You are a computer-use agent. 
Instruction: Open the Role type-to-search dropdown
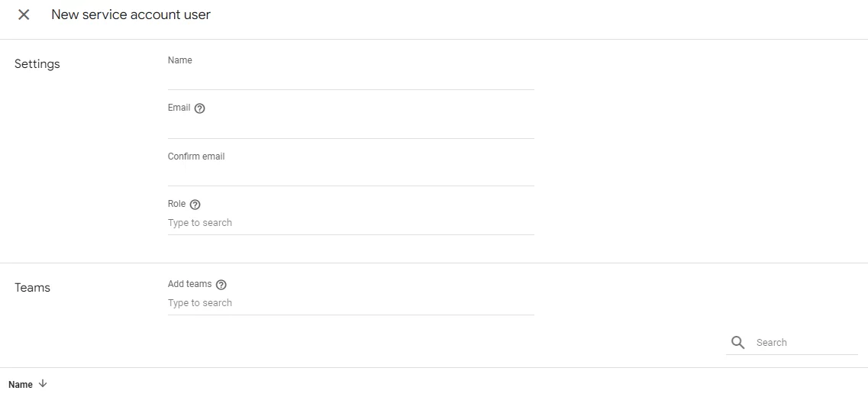click(351, 223)
